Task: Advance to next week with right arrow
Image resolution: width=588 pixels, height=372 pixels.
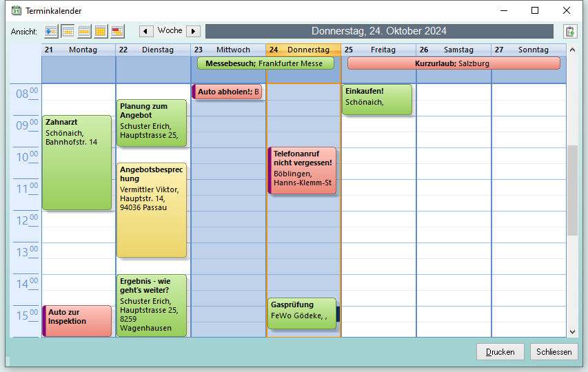Action: tap(193, 31)
